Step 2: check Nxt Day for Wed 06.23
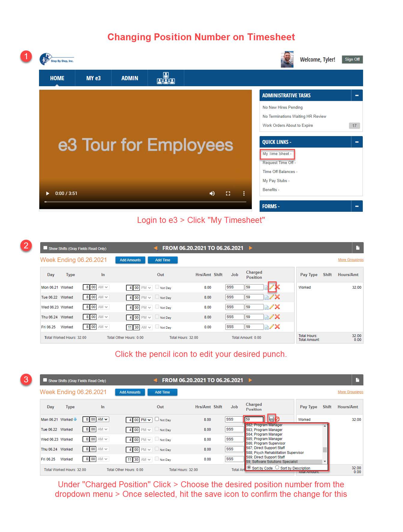Viewport: 403px width, 532px height. coord(157,307)
